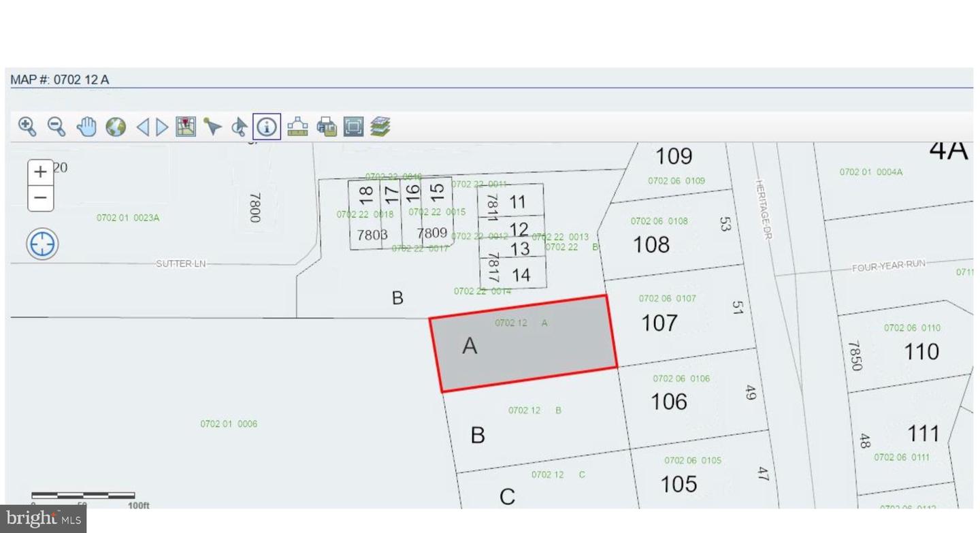Click address number 7850 on map

point(855,356)
